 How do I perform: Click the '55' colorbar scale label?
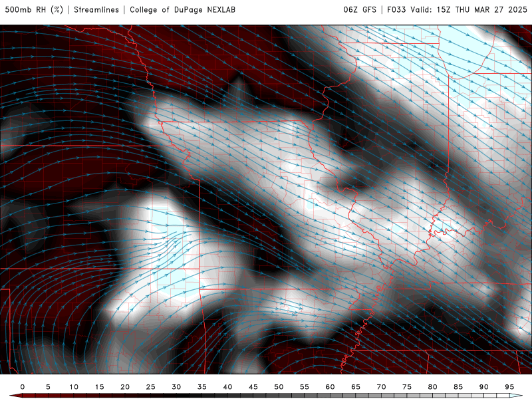305,387
